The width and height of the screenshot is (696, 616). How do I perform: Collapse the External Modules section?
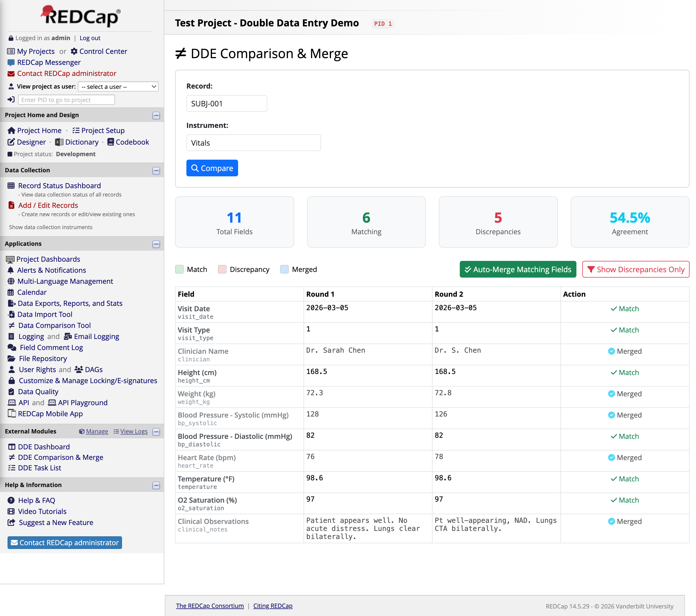pyautogui.click(x=156, y=432)
